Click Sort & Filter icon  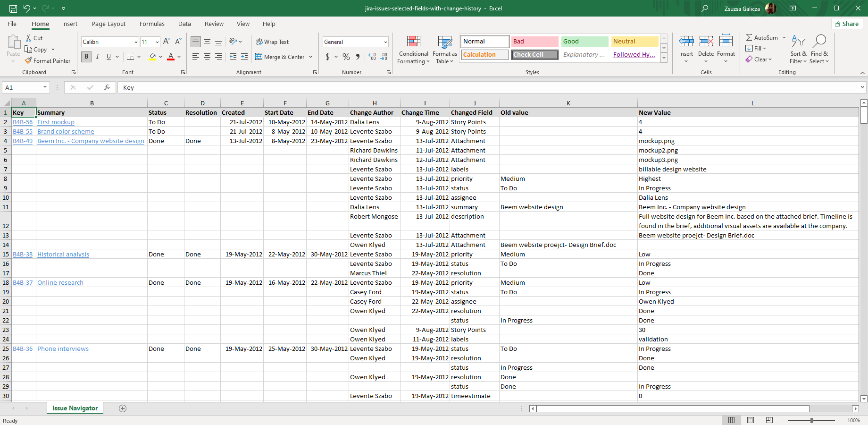pyautogui.click(x=798, y=42)
